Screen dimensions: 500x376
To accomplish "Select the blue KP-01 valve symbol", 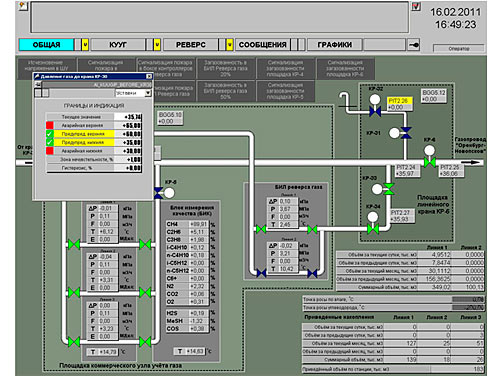I will [x=406, y=132].
